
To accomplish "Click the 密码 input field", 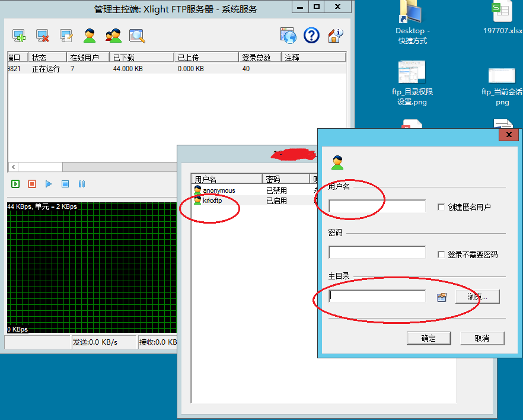I will [377, 252].
